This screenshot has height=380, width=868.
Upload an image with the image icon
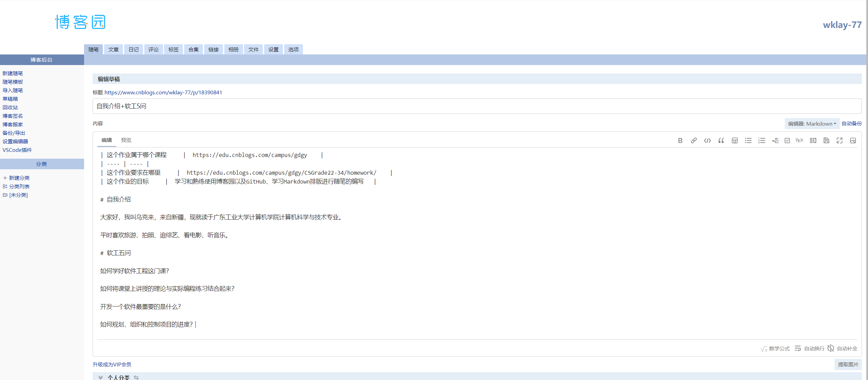pyautogui.click(x=853, y=141)
